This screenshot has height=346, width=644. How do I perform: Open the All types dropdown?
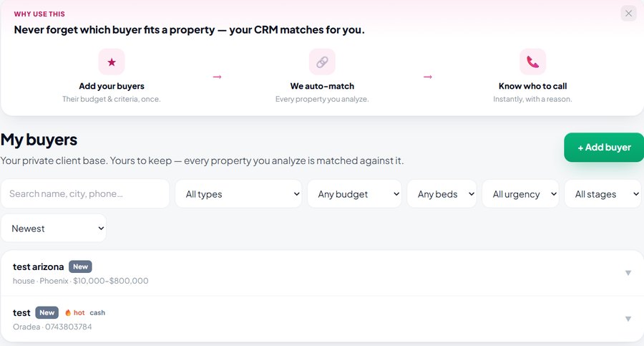click(x=238, y=194)
